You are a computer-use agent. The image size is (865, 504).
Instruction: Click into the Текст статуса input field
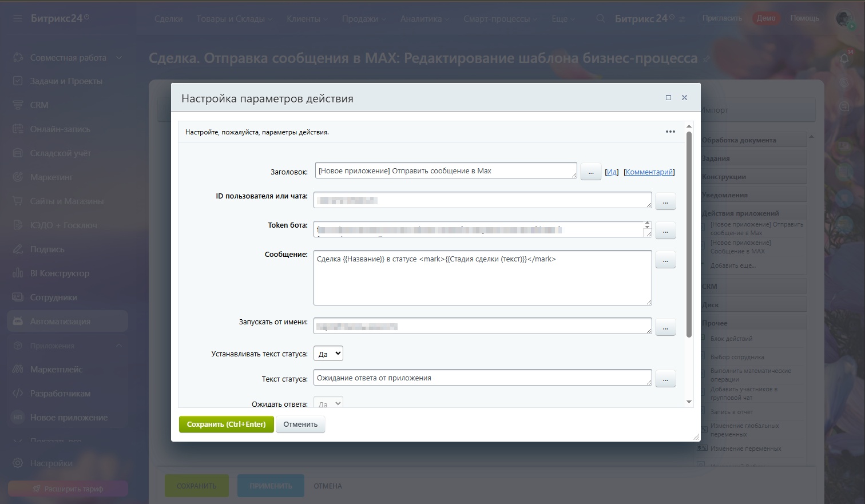483,378
